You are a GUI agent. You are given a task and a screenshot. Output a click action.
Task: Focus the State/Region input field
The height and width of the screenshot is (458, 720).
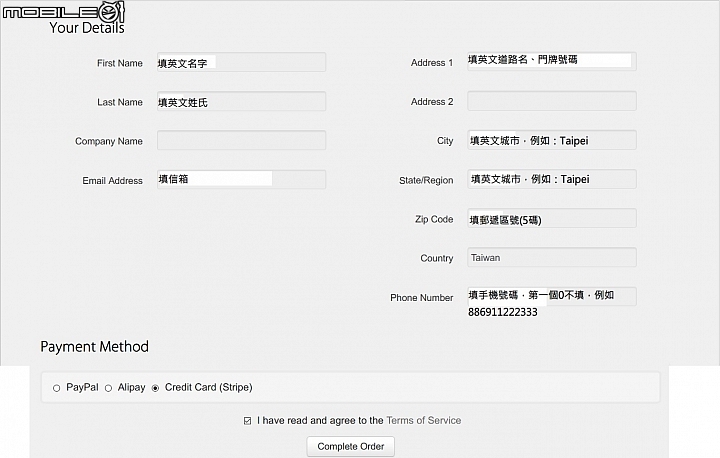[x=552, y=179]
